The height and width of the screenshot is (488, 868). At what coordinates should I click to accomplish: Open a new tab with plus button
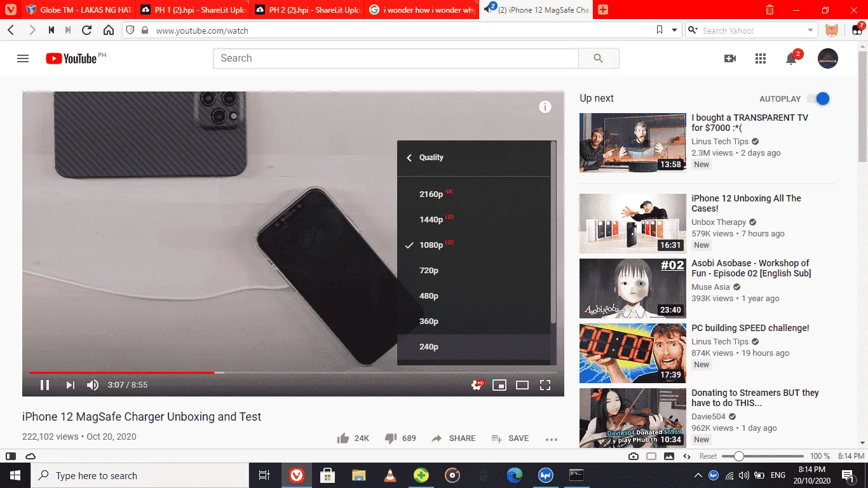click(x=603, y=10)
